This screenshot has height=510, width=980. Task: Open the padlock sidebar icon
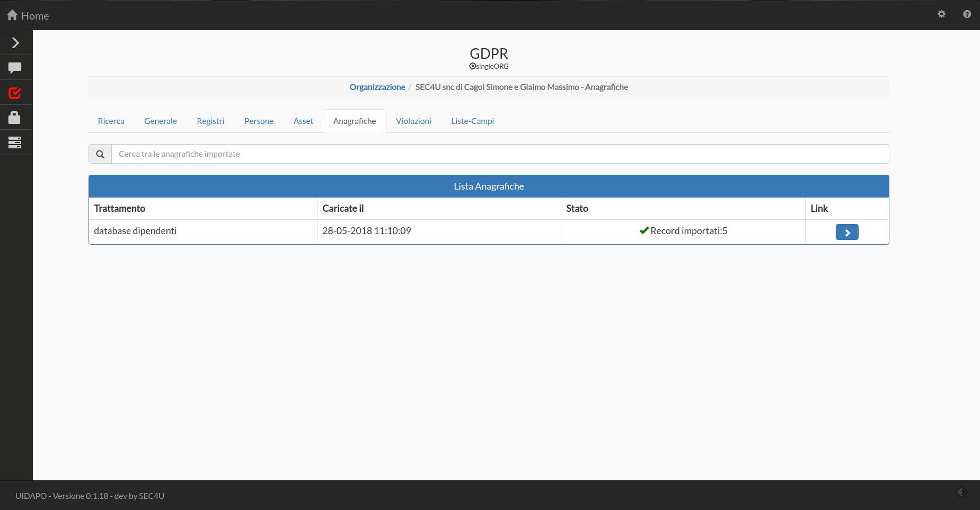14,118
